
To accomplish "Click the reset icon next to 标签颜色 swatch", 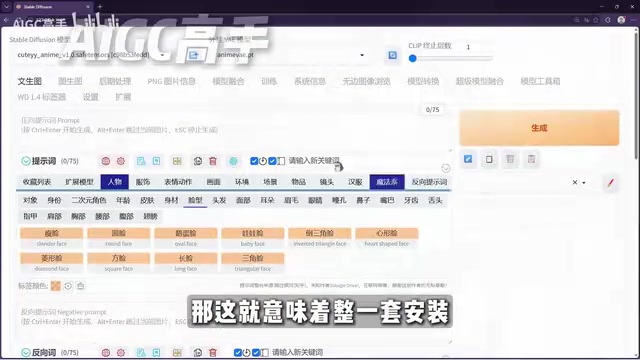I will 68,286.
